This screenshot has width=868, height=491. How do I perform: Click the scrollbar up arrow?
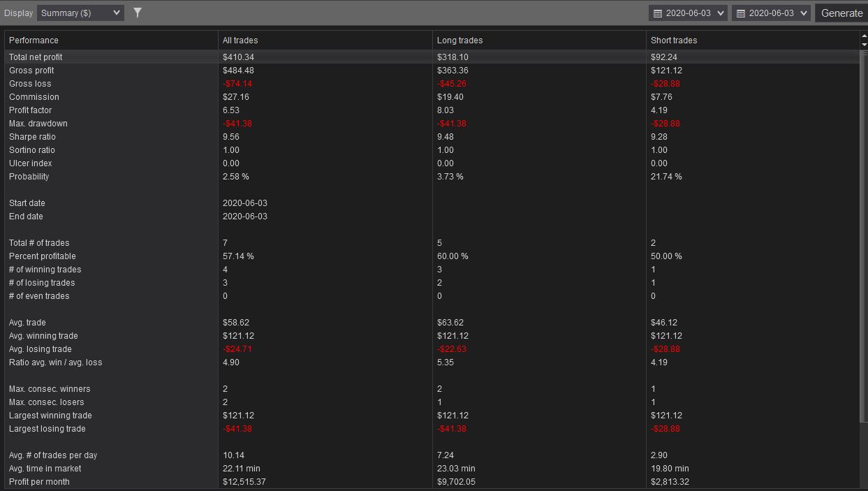[864, 36]
